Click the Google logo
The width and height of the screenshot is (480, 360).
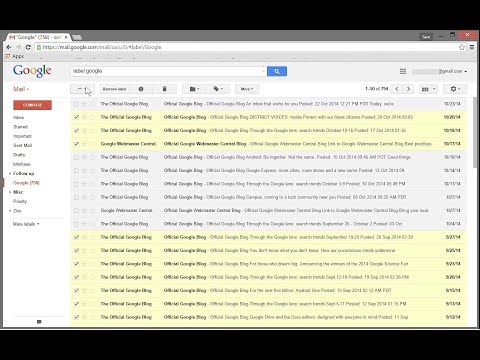[32, 71]
